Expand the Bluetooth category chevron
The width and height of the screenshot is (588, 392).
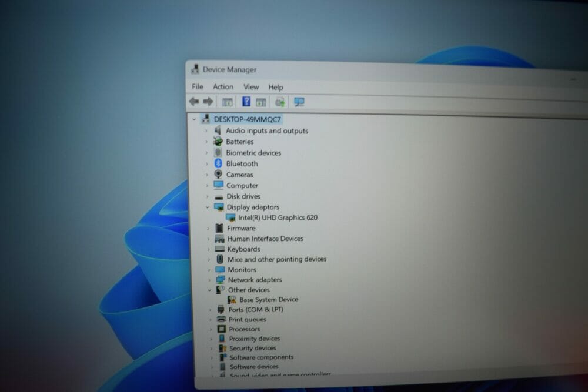click(x=206, y=164)
